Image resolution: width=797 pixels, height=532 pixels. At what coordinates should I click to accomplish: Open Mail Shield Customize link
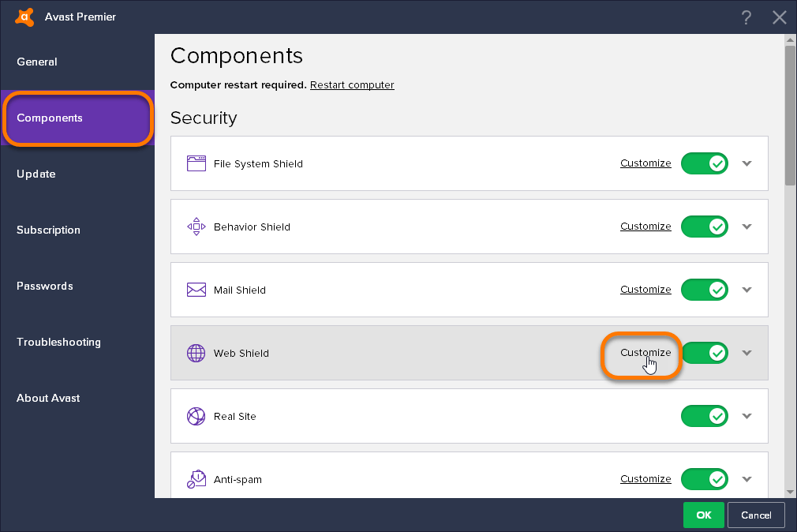point(645,290)
